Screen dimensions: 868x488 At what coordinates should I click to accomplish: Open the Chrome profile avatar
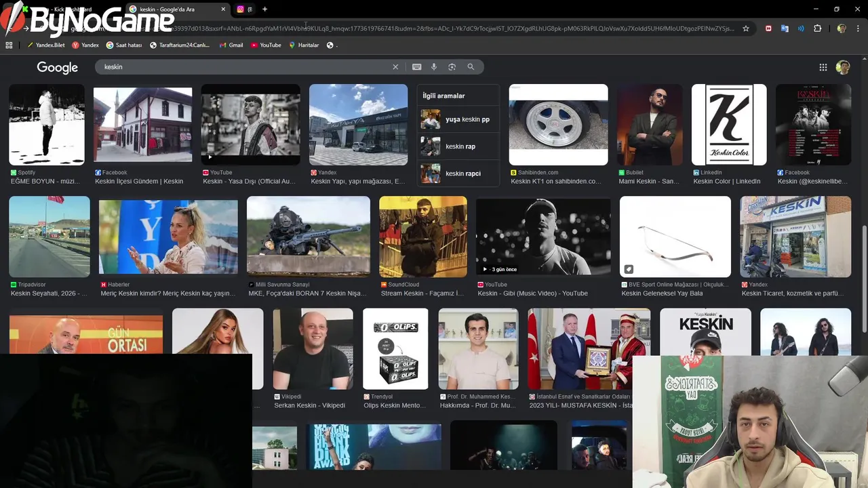tap(842, 28)
